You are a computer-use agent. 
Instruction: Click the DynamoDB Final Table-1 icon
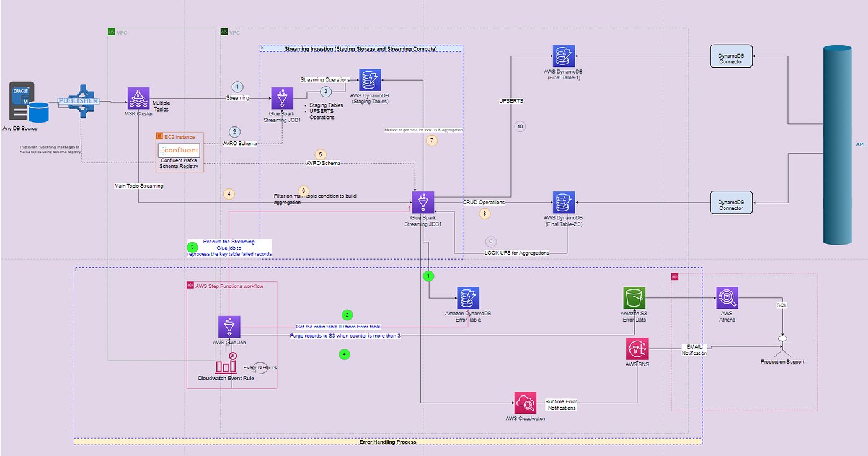(564, 56)
